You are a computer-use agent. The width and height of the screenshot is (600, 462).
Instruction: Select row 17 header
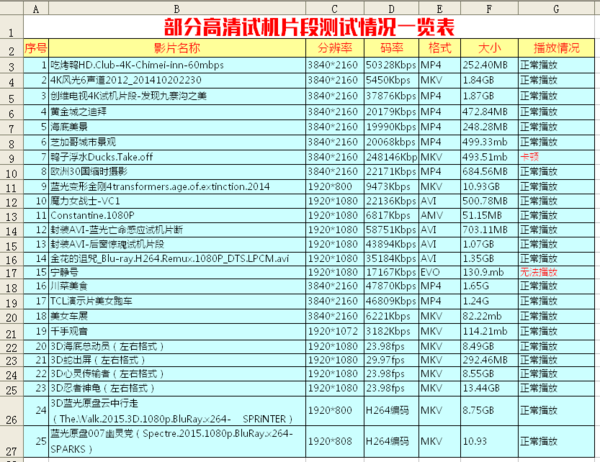click(11, 273)
